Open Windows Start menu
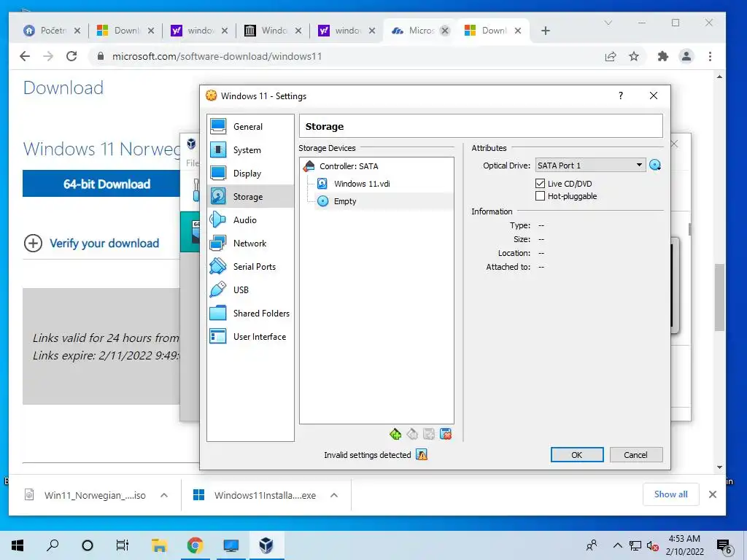The image size is (747, 560). pos(18,545)
